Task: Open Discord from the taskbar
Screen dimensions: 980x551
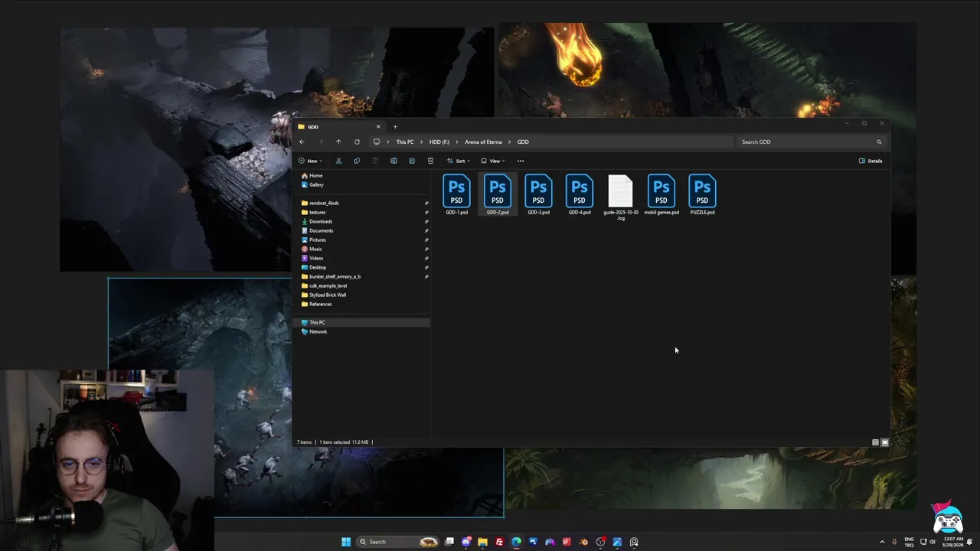Action: [466, 542]
